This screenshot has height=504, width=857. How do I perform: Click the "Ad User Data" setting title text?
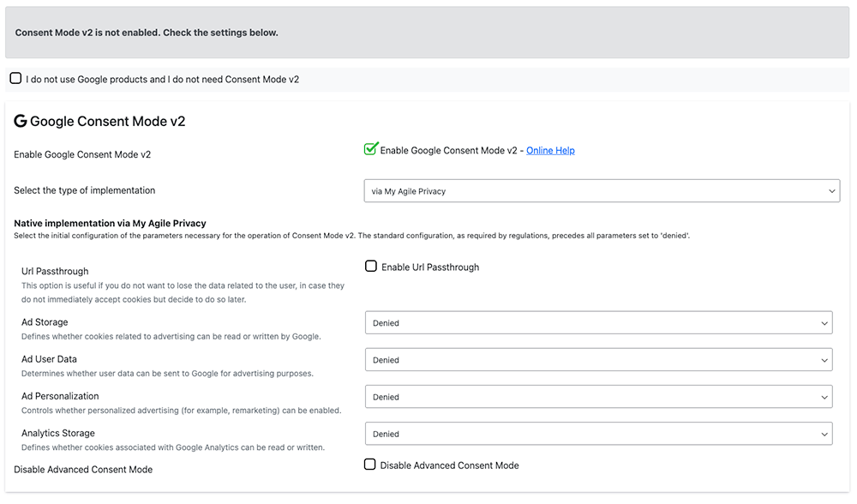(49, 359)
